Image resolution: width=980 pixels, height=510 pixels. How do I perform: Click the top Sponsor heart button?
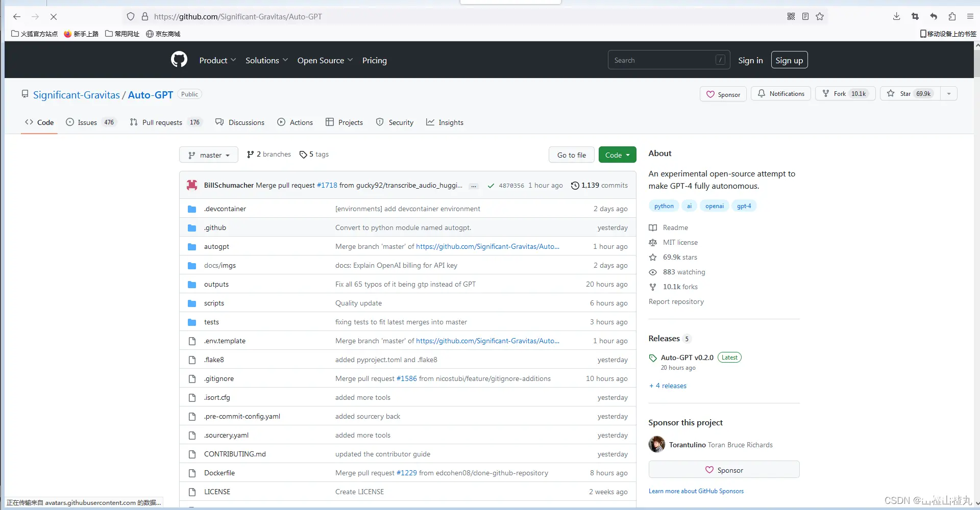tap(723, 94)
